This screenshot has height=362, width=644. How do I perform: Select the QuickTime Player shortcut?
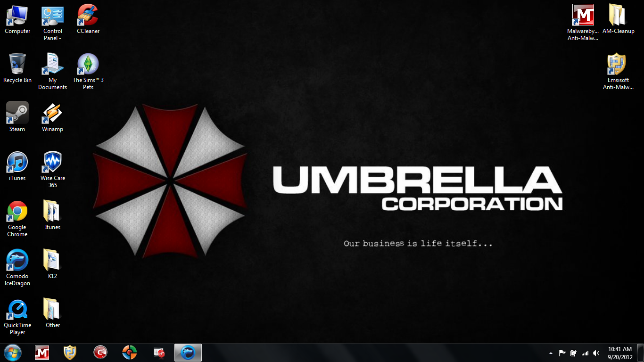click(x=17, y=317)
